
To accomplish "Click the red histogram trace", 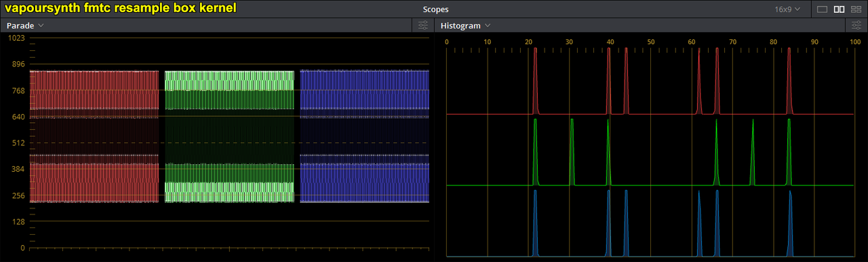I will [x=650, y=81].
